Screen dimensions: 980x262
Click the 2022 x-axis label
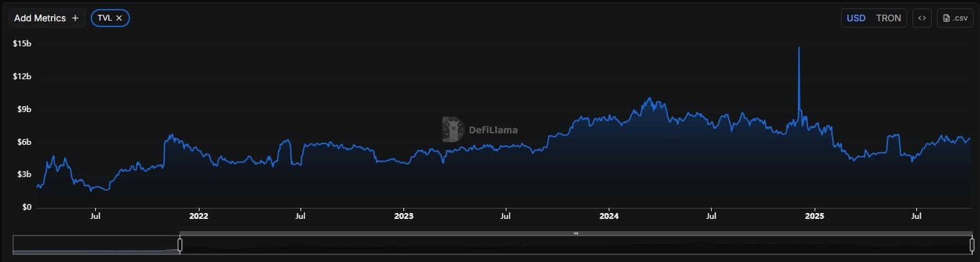click(199, 217)
